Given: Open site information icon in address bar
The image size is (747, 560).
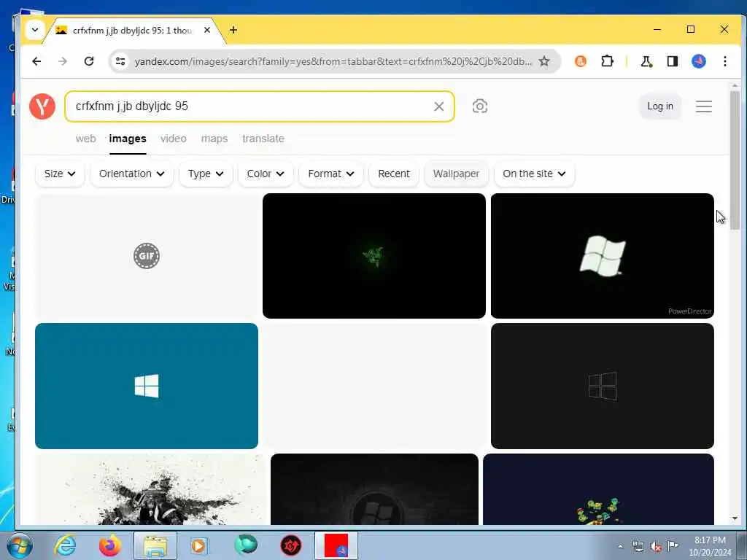Looking at the screenshot, I should click(x=120, y=61).
